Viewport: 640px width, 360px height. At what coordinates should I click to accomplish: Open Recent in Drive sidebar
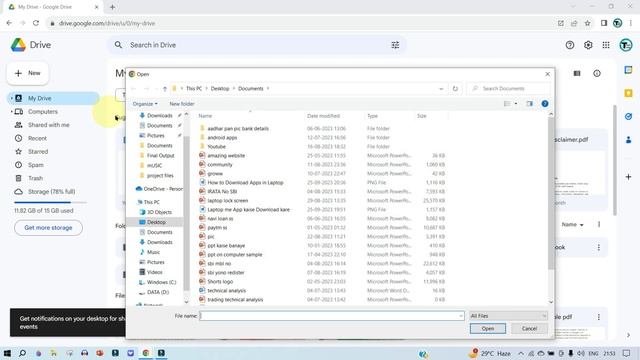click(x=37, y=138)
